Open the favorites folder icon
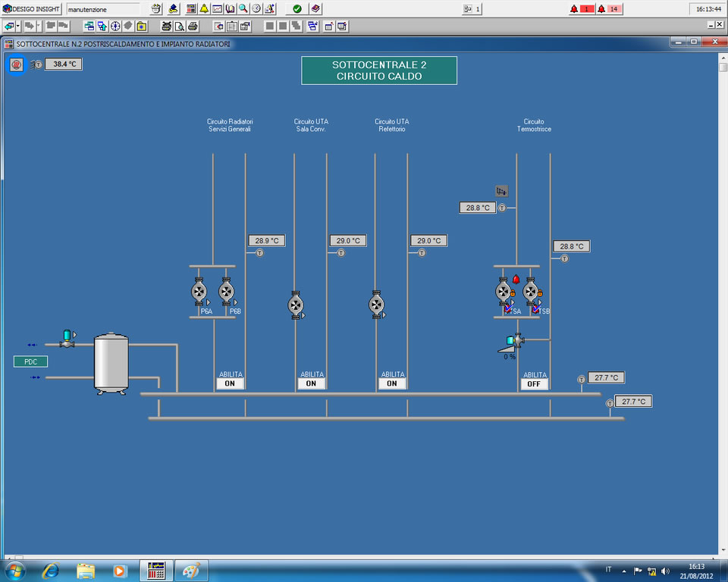The width and height of the screenshot is (728, 582). tap(142, 26)
